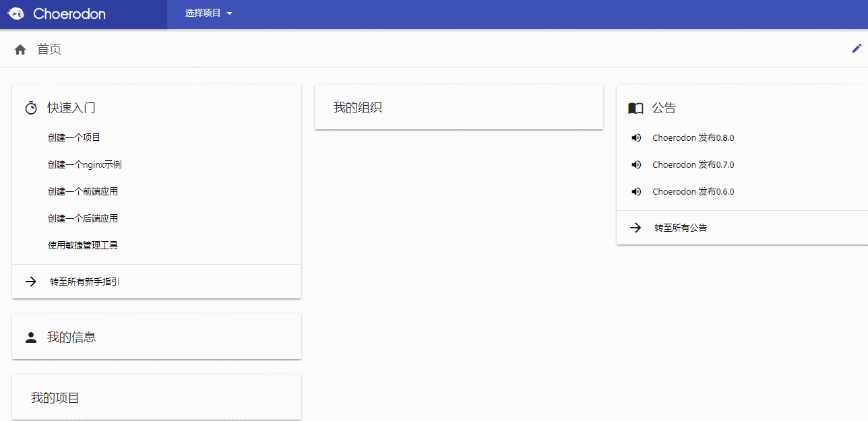868x421 pixels.
Task: Go to 转至所有新手指引
Action: point(85,282)
